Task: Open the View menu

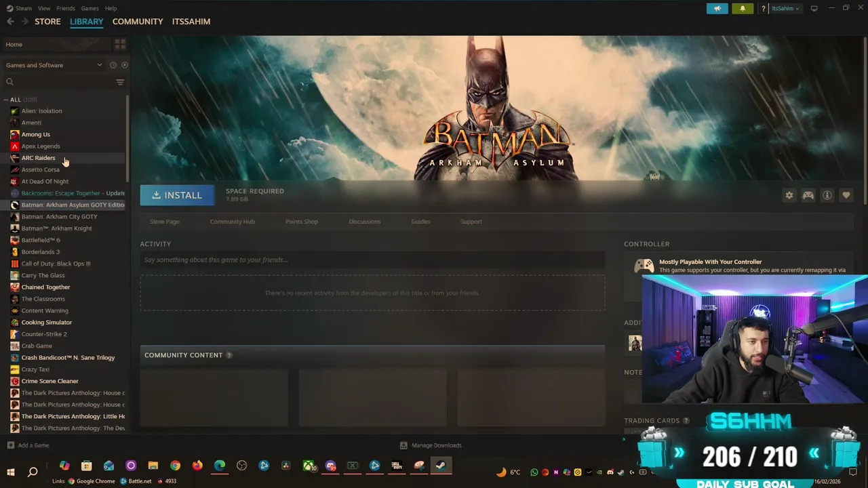Action: (44, 8)
